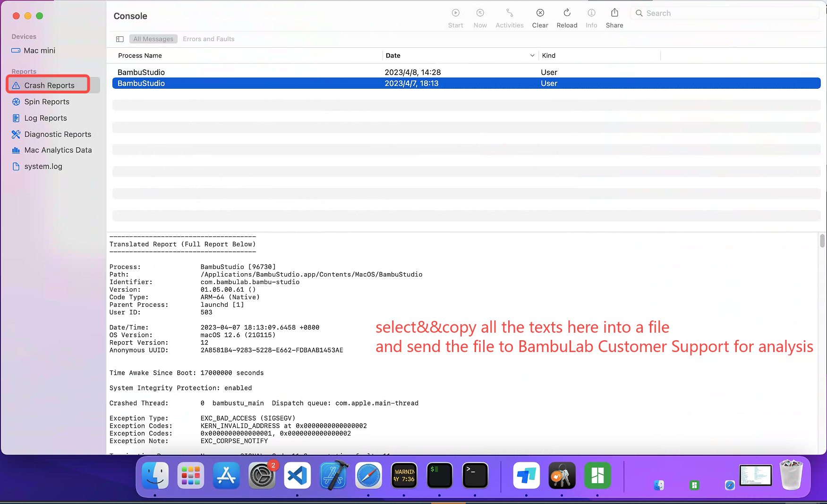Open BambuStudio green icon in Dock
This screenshot has width=827, height=504.
coord(597,476)
